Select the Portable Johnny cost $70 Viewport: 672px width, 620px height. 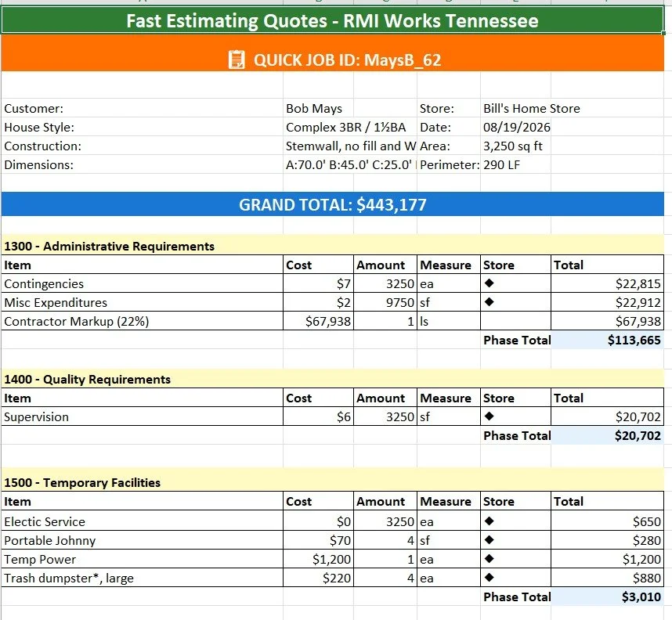319,541
